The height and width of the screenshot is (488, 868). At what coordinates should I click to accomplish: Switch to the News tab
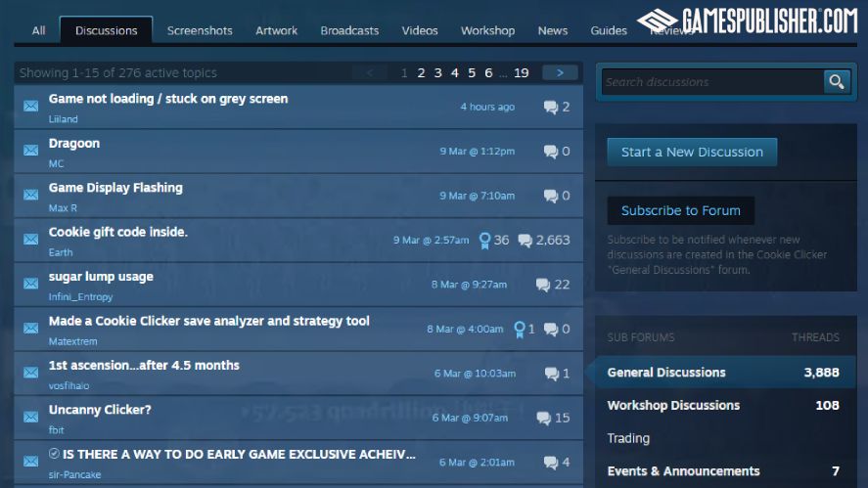553,30
